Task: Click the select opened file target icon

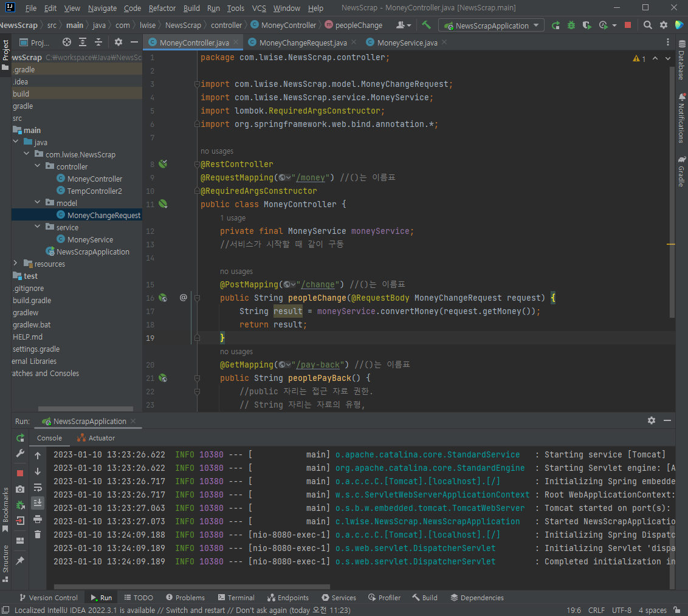Action: click(x=67, y=43)
